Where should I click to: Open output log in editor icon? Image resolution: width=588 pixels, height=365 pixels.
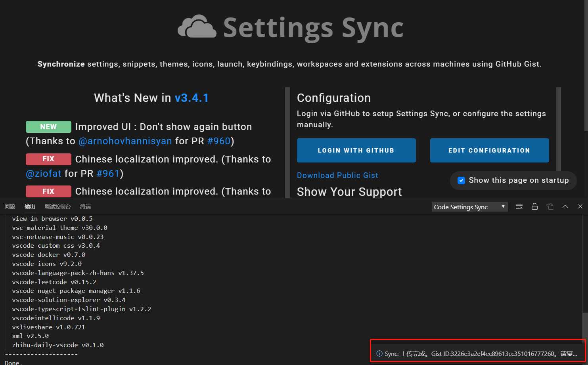(550, 206)
